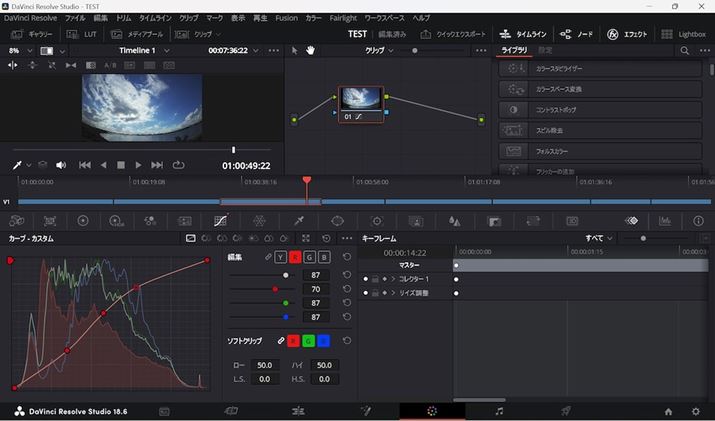715x421 pixels.
Task: Select the hand pan tool in node editor
Action: (x=311, y=50)
